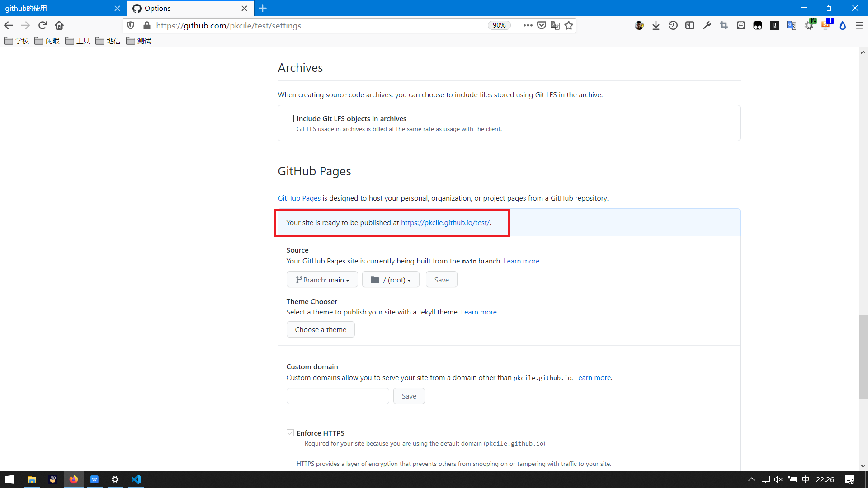The height and width of the screenshot is (488, 868).
Task: Open Learn more link about Source
Action: coord(521,261)
